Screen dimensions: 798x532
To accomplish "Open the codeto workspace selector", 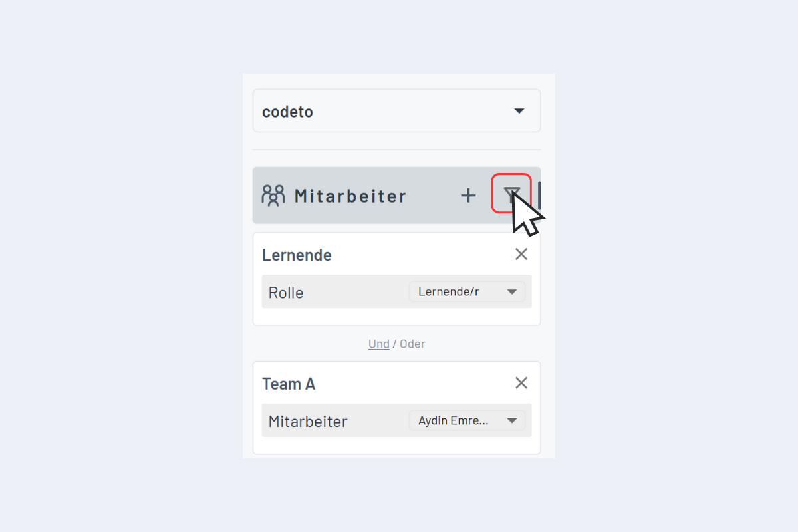I will pyautogui.click(x=396, y=111).
